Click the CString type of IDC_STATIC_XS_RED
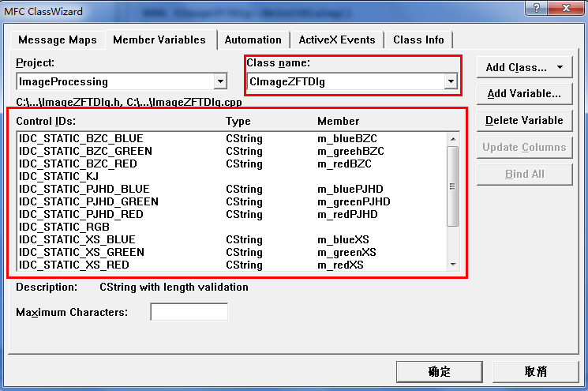This screenshot has height=391, width=588. 244,265
